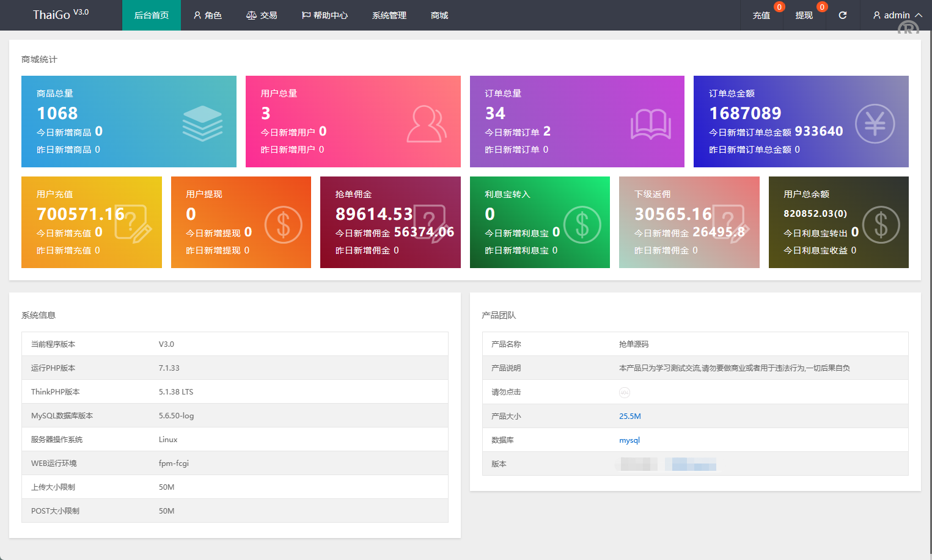932x560 pixels.
Task: Open the mysql database link
Action: pos(629,440)
